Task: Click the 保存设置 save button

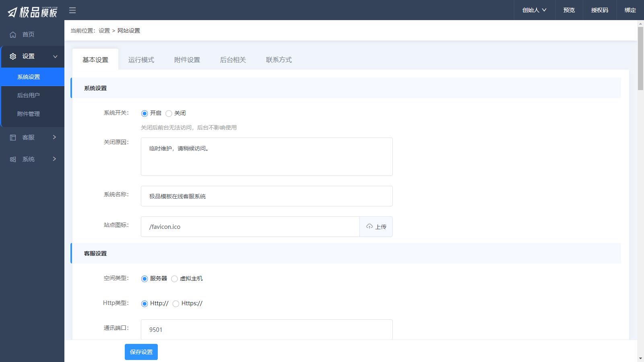Action: [141, 352]
